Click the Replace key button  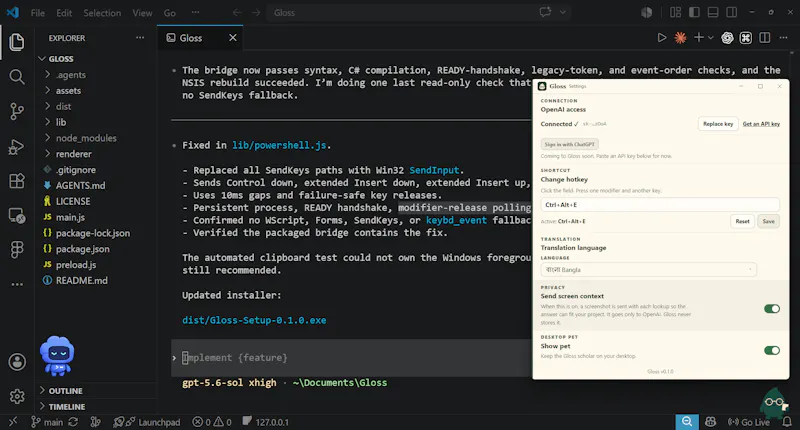tap(718, 124)
